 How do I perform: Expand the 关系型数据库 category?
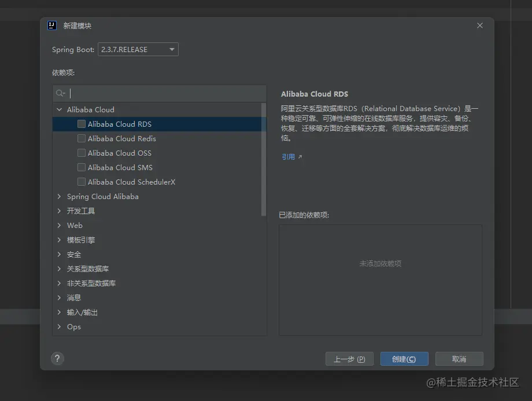pos(60,268)
